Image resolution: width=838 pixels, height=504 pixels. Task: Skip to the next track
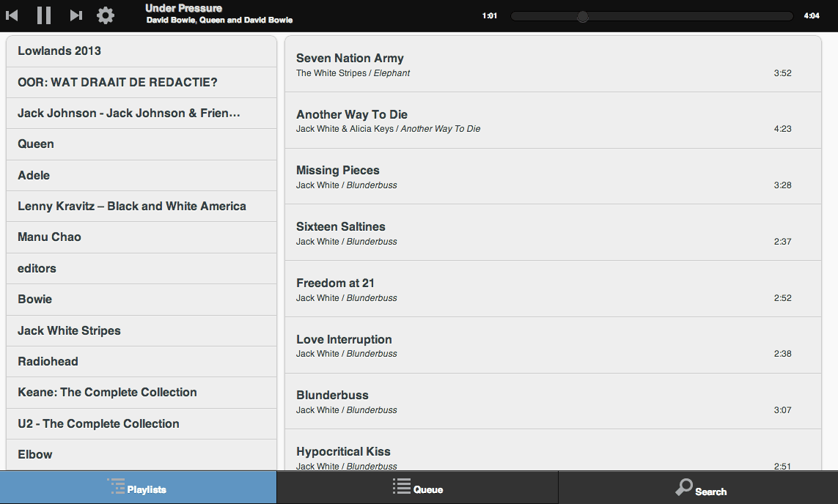click(76, 15)
